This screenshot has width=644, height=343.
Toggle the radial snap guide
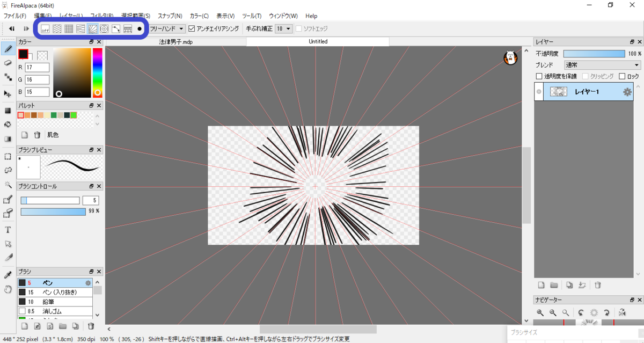(x=92, y=28)
